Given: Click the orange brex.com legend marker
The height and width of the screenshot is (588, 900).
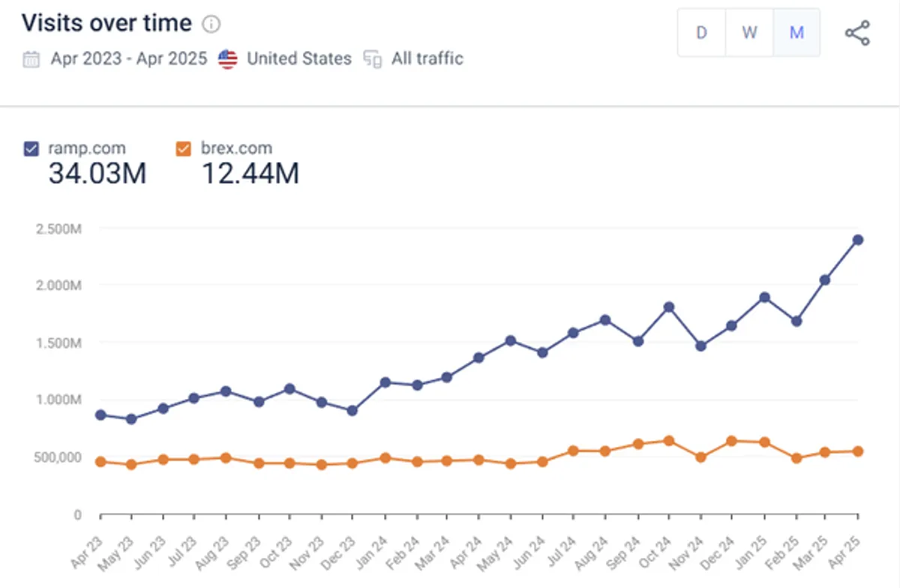Looking at the screenshot, I should coord(182,148).
